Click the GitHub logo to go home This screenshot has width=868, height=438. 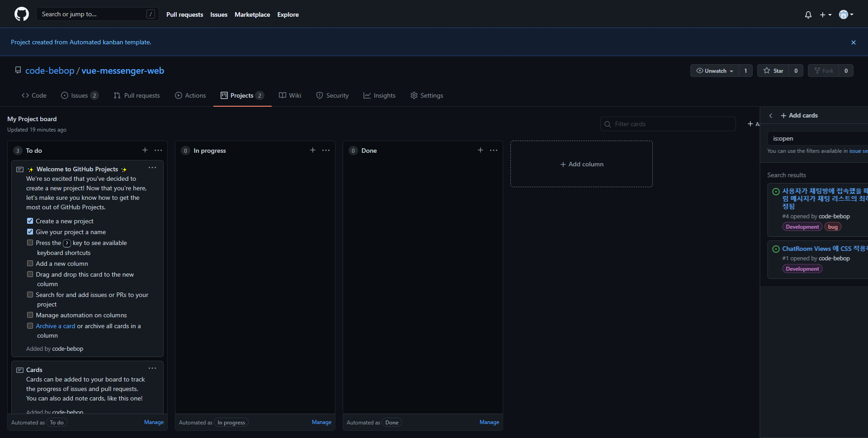tap(21, 14)
